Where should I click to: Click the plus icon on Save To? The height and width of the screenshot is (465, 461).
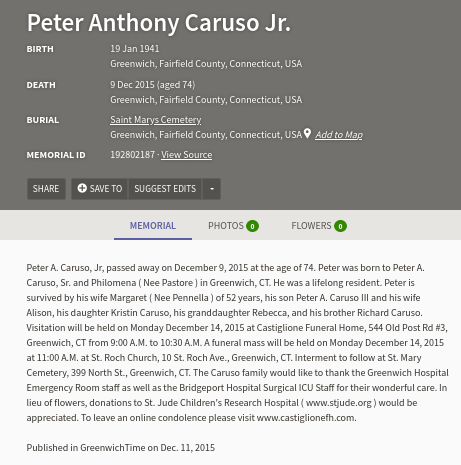click(82, 188)
